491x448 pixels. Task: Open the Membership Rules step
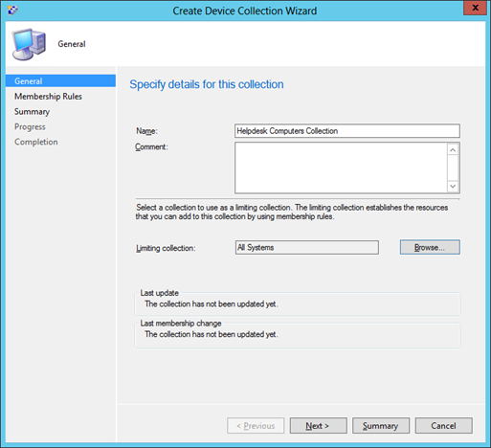point(48,97)
